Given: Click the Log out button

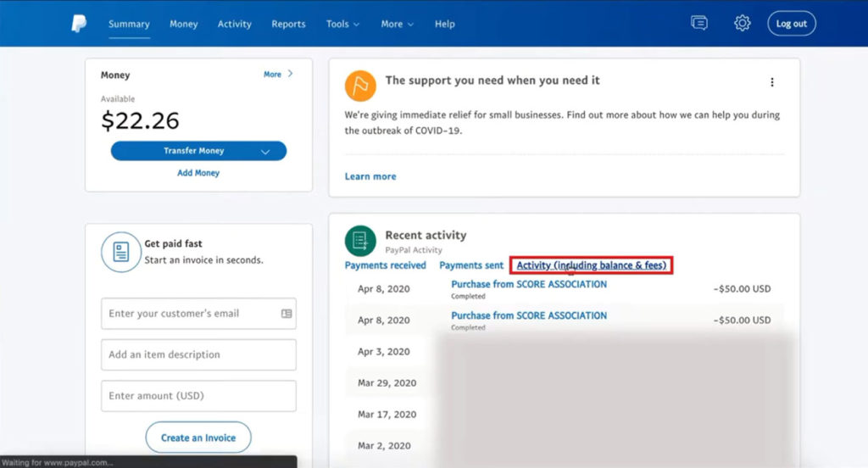Looking at the screenshot, I should point(792,23).
